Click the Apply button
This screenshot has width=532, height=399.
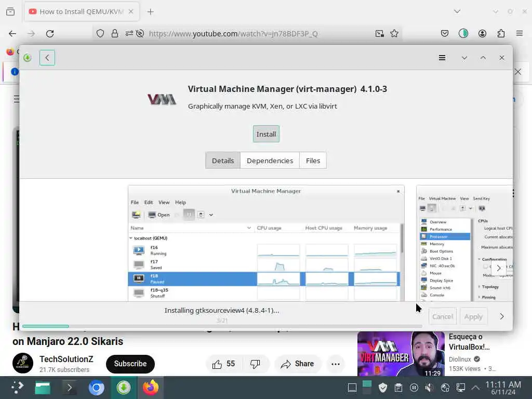pos(473,316)
